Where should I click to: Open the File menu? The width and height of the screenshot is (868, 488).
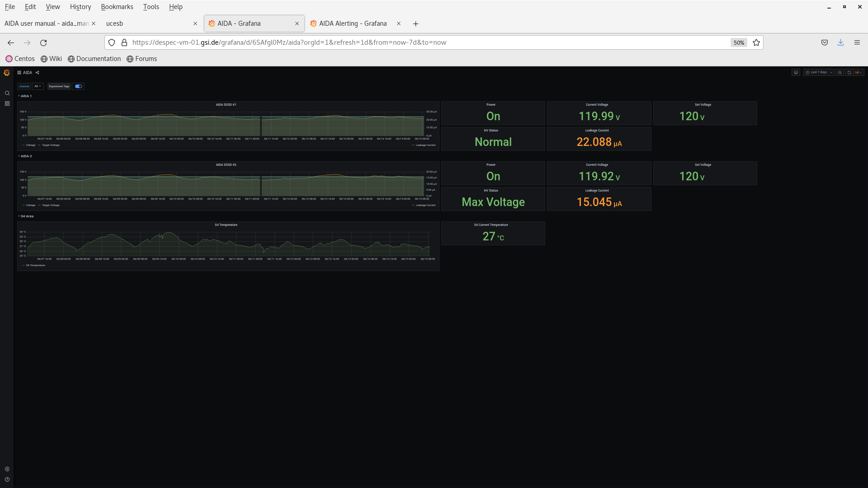tap(10, 7)
